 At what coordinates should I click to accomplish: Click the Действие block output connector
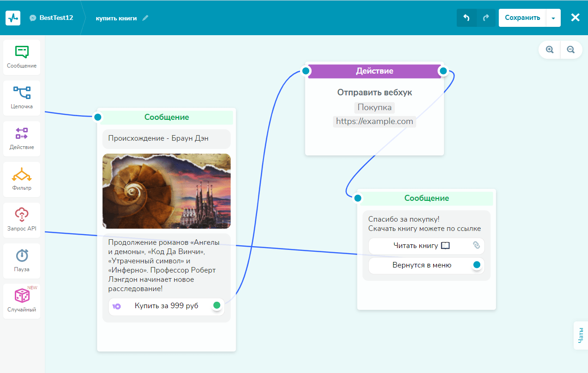tap(443, 71)
